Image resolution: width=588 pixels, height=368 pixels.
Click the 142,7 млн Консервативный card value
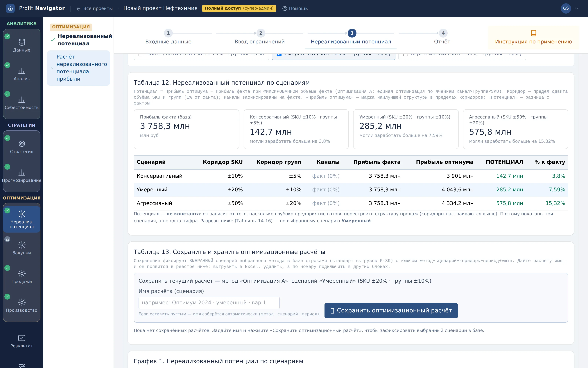point(271,132)
